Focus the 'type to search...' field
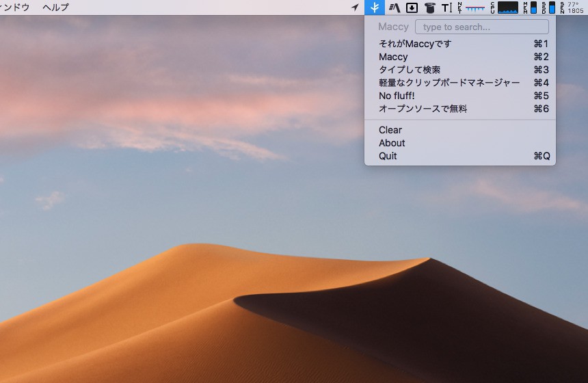Screen dimensions: 588x383 (482, 27)
